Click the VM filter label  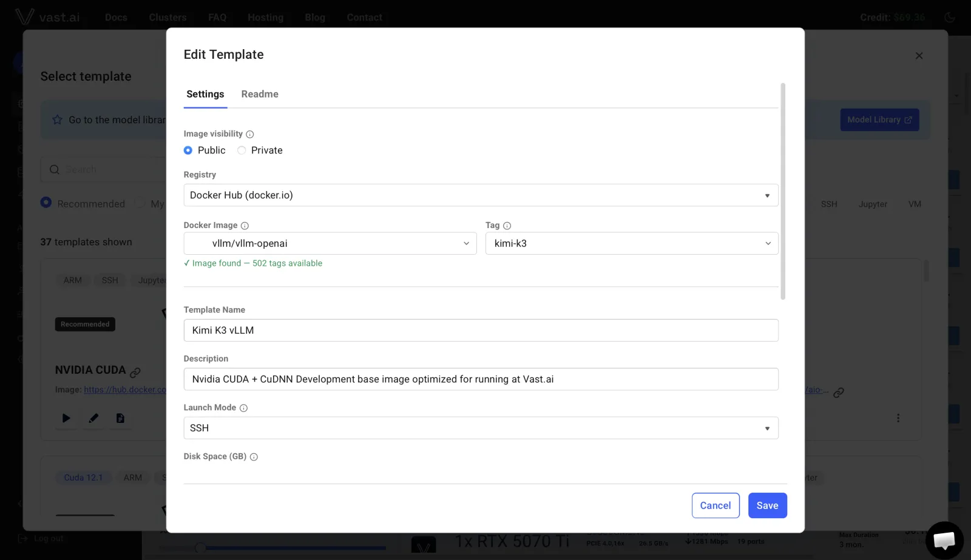[915, 204]
